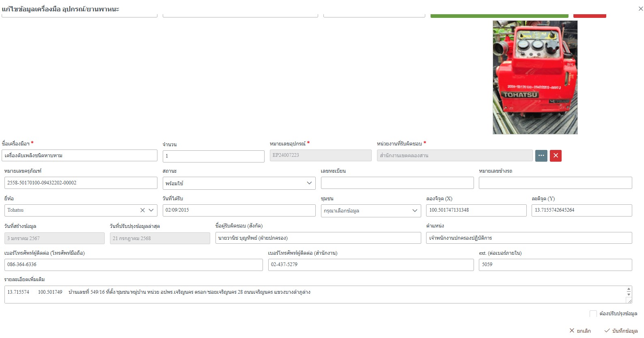This screenshot has height=338, width=644.
Task: Open the Tohatsu fire pump photo
Action: [x=535, y=77]
